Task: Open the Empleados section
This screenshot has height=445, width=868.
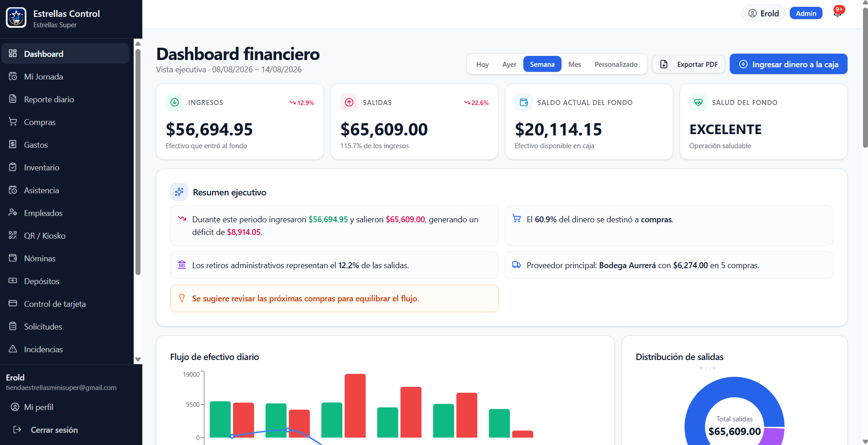Action: click(65, 213)
